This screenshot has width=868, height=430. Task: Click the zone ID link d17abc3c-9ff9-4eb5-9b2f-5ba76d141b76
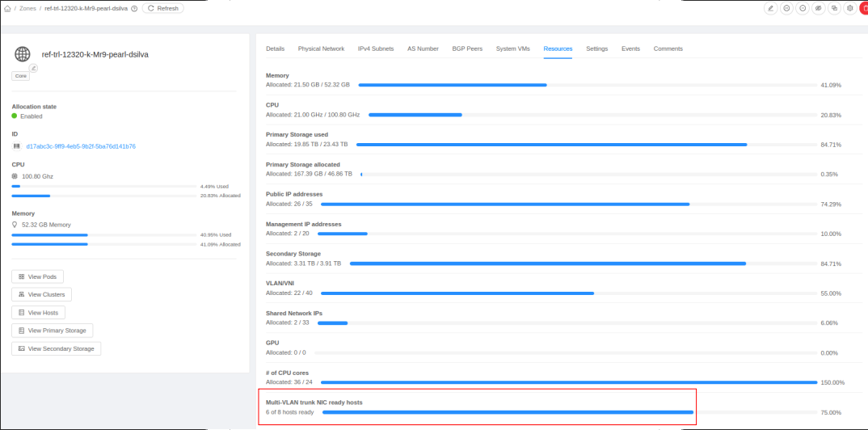[x=81, y=146]
